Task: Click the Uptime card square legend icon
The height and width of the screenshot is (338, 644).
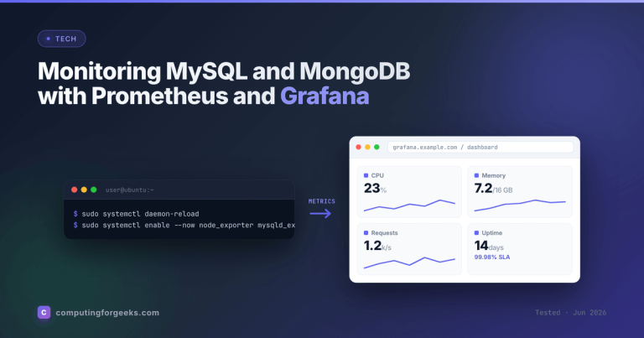Action: [476, 233]
